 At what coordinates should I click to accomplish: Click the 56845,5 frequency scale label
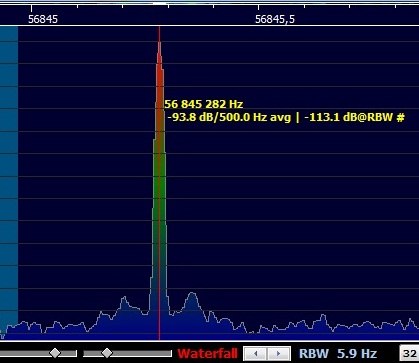point(275,19)
